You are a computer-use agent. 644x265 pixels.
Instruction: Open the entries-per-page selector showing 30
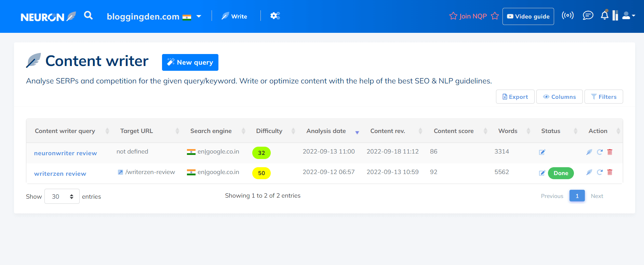coord(62,196)
